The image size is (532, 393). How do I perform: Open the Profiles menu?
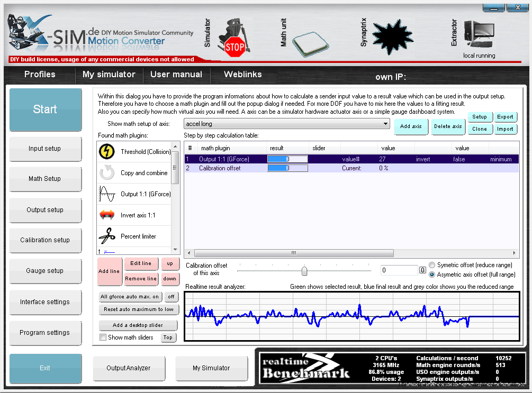tap(40, 75)
